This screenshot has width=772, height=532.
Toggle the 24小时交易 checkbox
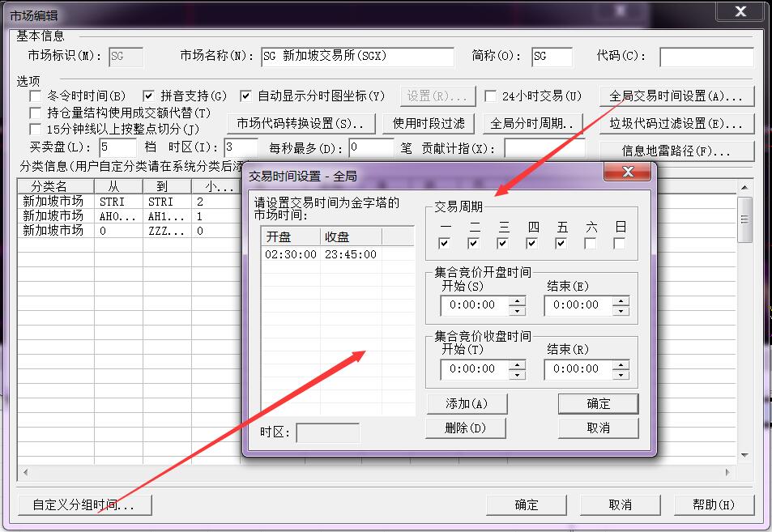[x=491, y=96]
